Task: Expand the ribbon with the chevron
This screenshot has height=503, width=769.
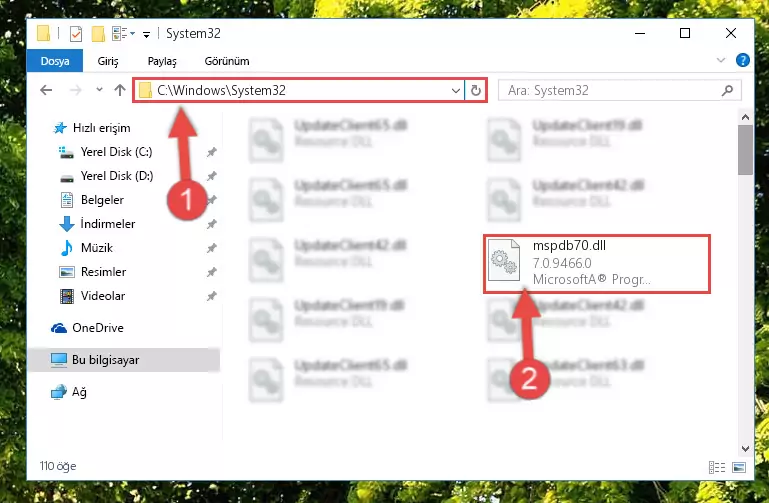Action: 720,60
